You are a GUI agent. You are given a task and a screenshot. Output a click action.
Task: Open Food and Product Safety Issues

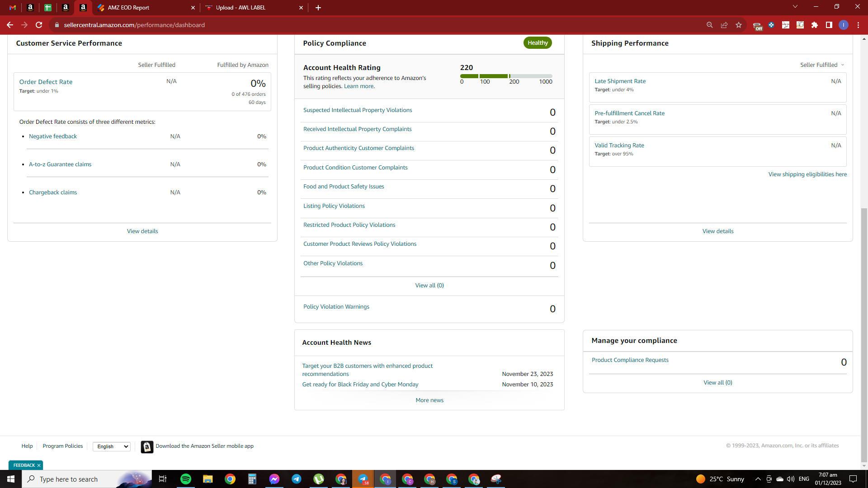point(344,187)
